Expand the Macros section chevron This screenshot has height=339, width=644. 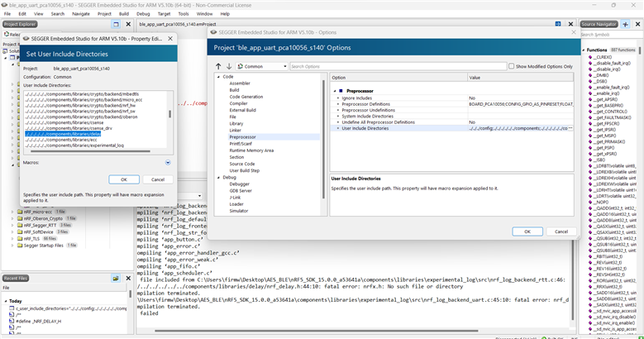tap(168, 163)
